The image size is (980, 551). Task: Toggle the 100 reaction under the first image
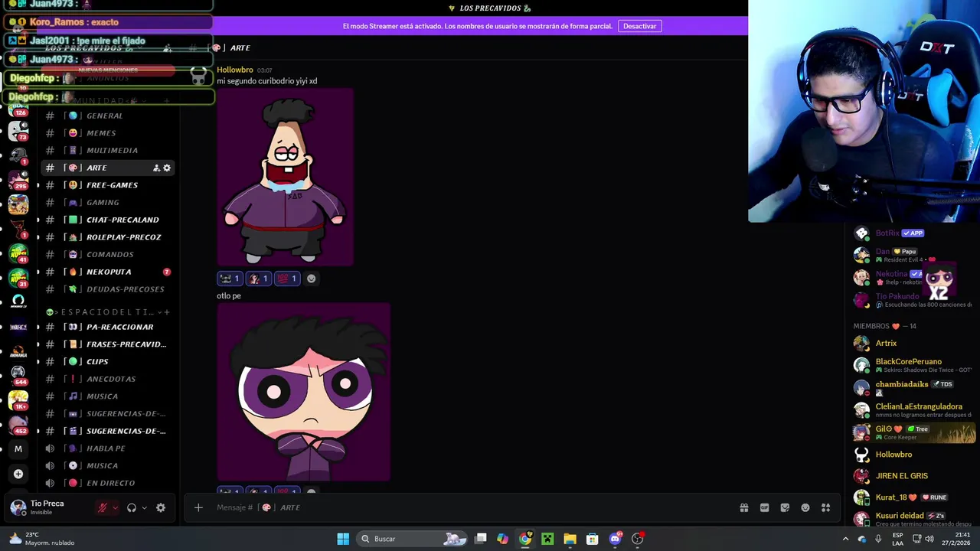click(x=287, y=279)
